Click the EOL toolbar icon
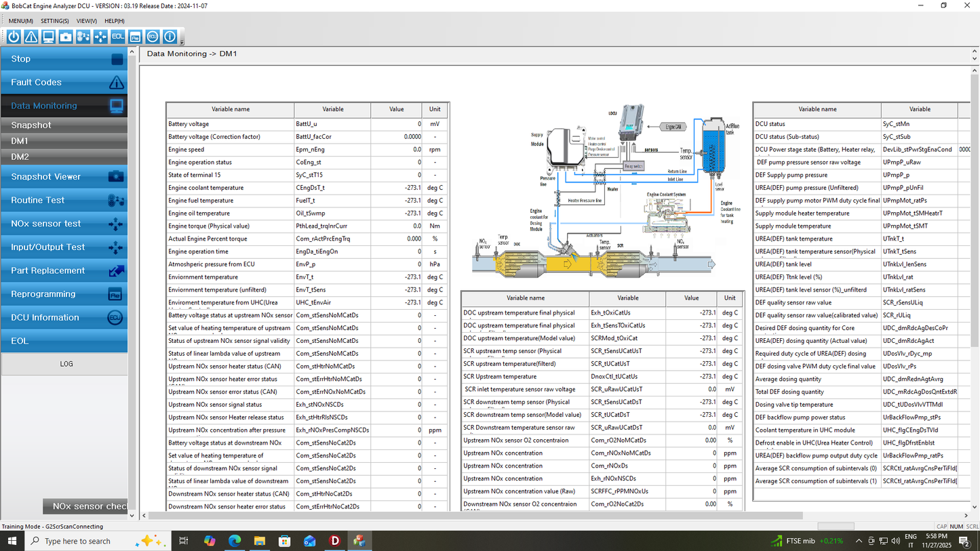 coord(117,37)
